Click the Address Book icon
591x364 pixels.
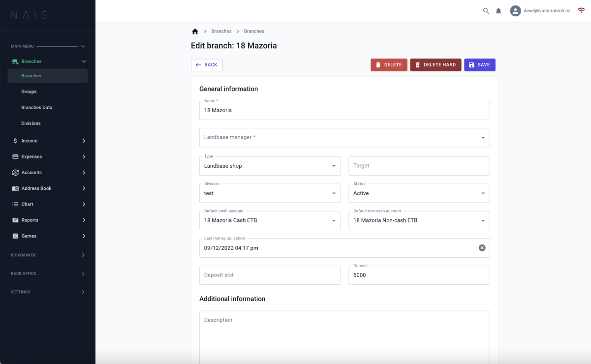tap(15, 188)
